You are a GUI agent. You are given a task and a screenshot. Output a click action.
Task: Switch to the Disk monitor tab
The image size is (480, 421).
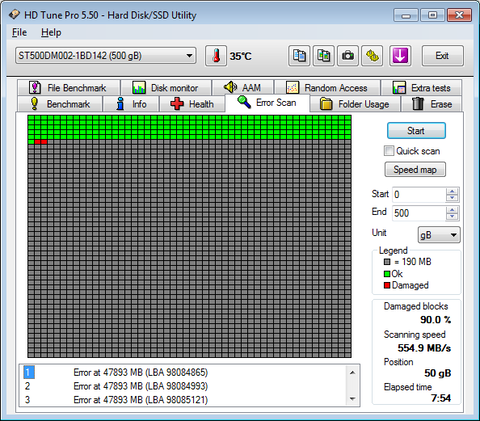coord(166,88)
